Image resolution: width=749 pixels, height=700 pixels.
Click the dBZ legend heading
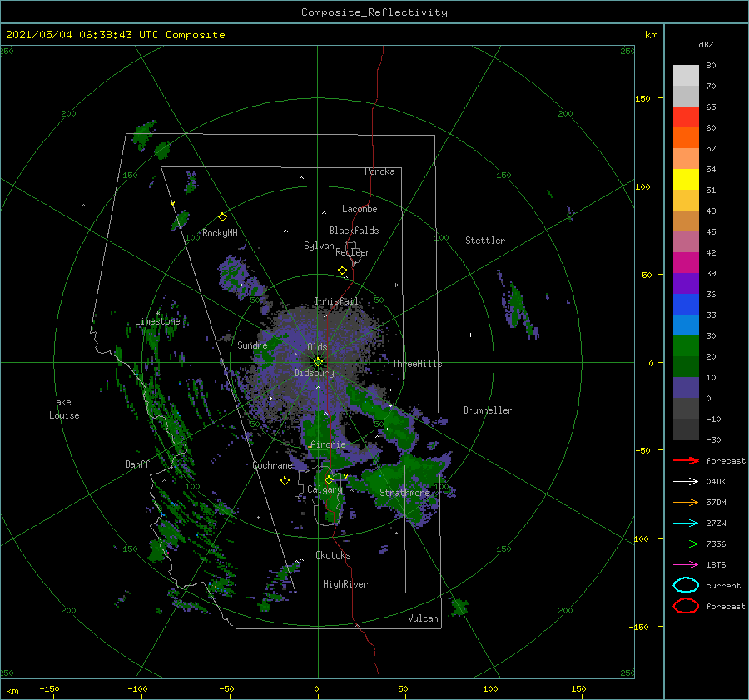coord(706,44)
